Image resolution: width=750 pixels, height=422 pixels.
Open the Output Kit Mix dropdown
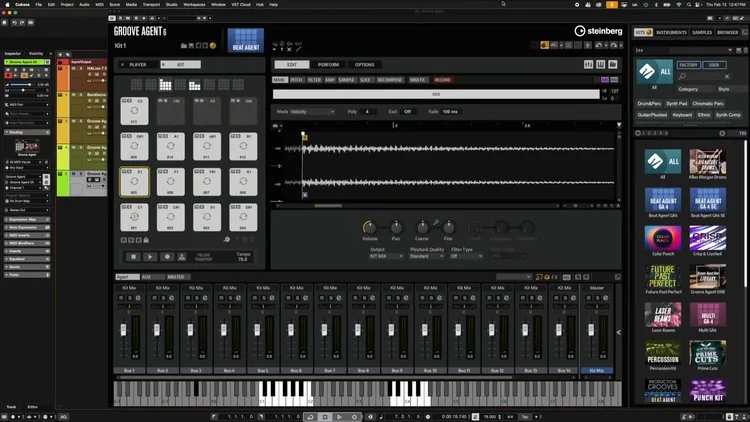click(386, 256)
